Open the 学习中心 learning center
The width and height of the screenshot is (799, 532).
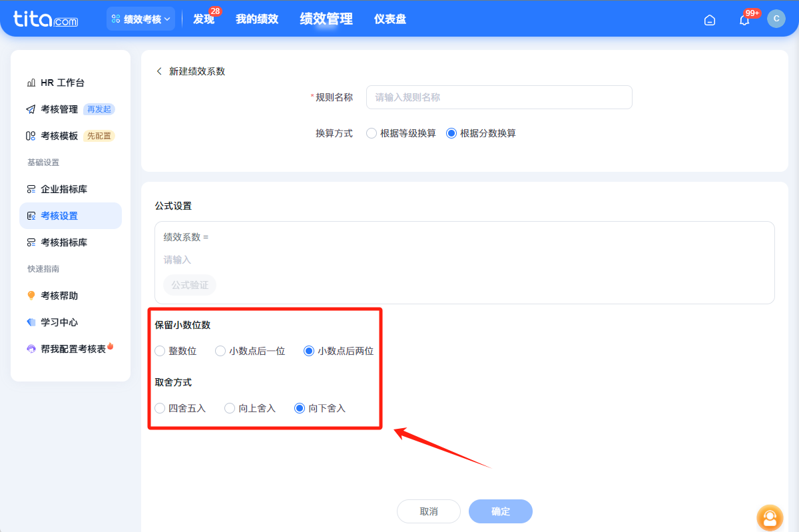[x=58, y=322]
